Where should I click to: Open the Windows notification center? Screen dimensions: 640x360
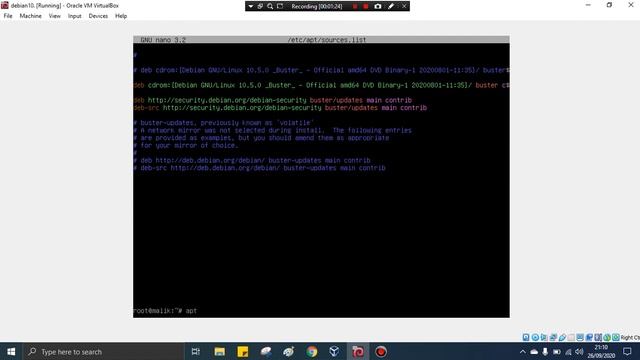(x=627, y=351)
